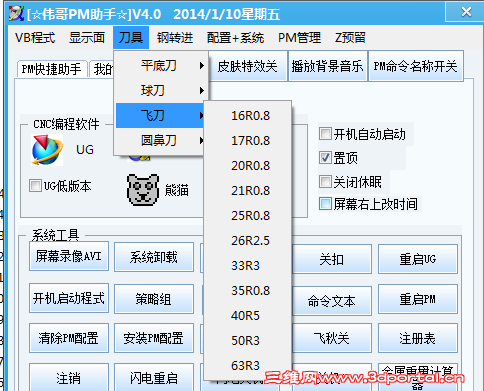Open the 显示面 menu
484x391 pixels.
coord(87,37)
